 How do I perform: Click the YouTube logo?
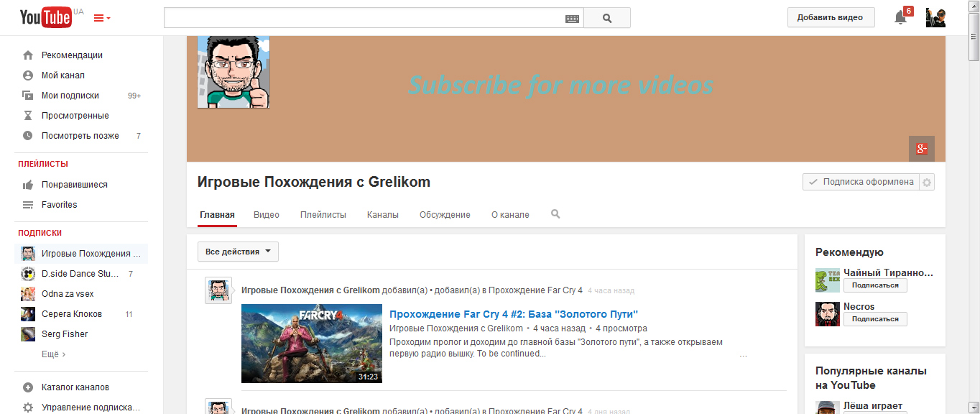[46, 17]
